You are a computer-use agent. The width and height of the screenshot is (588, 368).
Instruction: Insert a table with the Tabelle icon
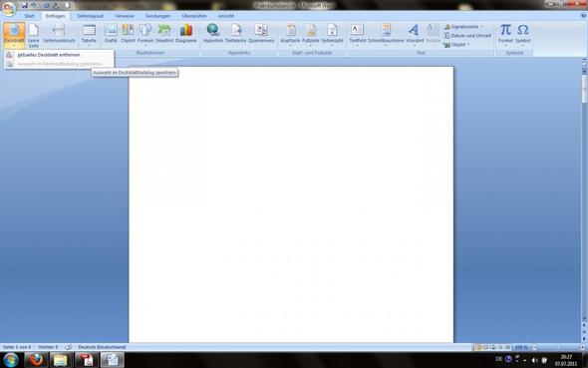(x=89, y=34)
